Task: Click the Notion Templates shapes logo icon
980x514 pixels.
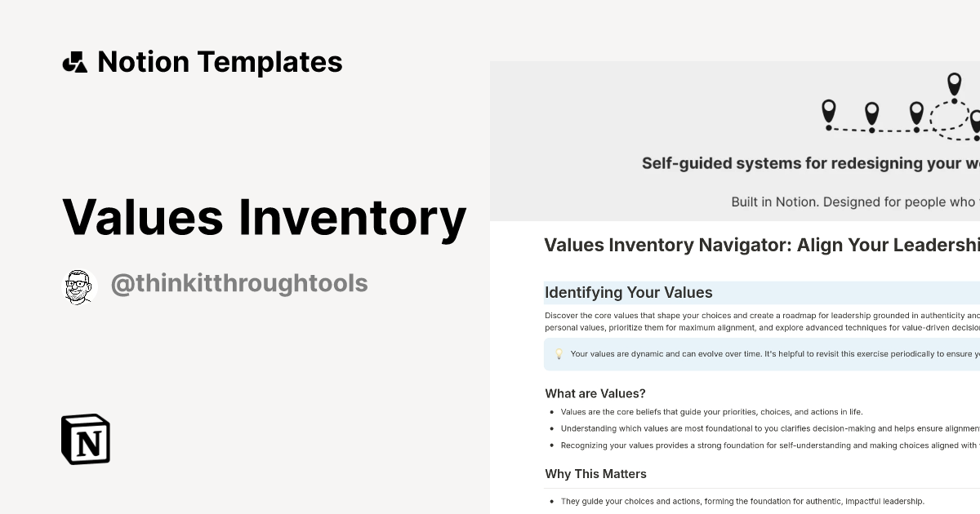Action: (x=75, y=62)
